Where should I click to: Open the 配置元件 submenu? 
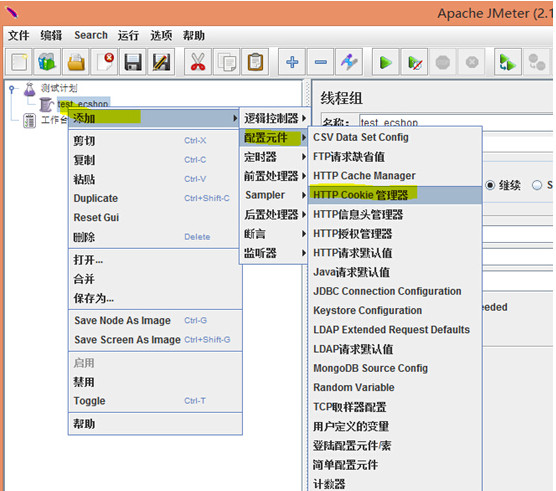pos(273,138)
